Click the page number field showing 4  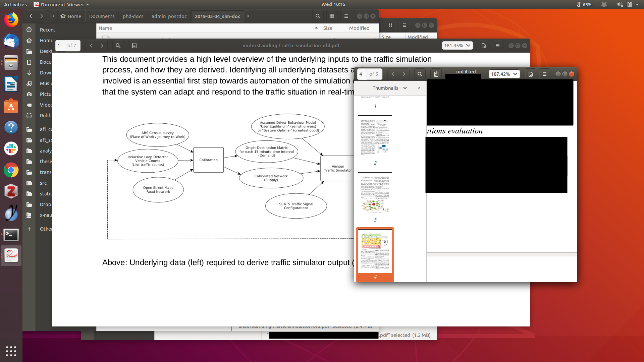[361, 74]
